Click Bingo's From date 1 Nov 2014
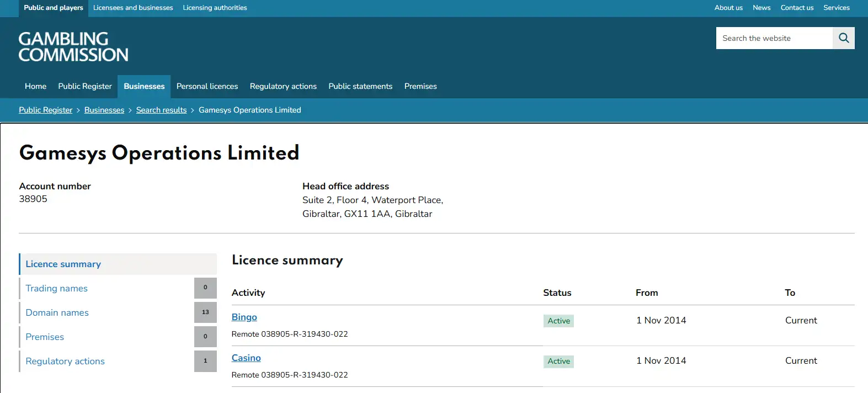Image resolution: width=868 pixels, height=393 pixels. (661, 320)
